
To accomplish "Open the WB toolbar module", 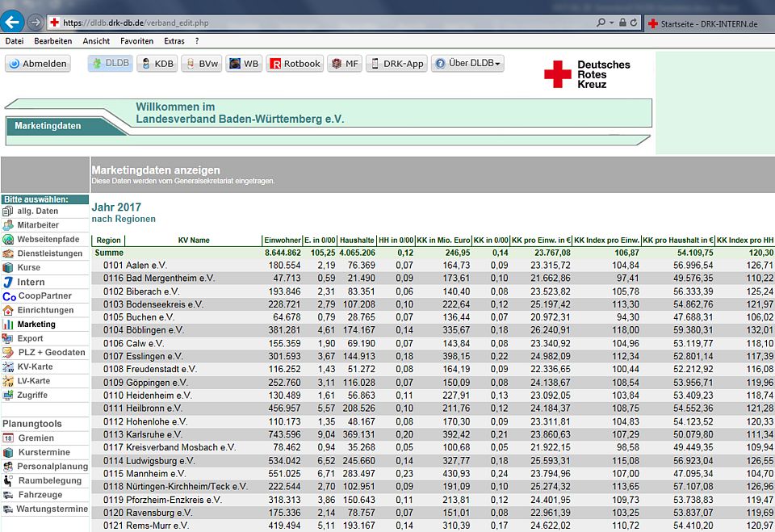I will [x=243, y=64].
